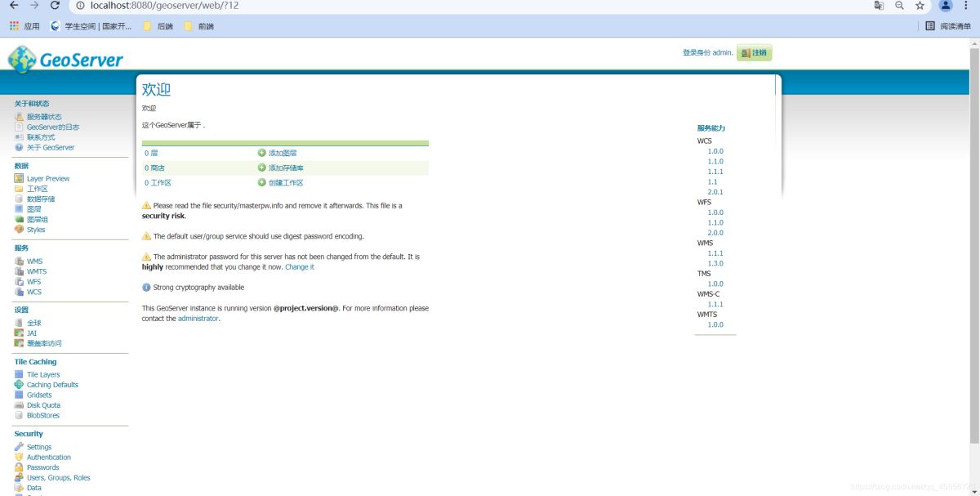Viewport: 980px width, 496px height.
Task: Click the administrator contact link
Action: tap(198, 319)
